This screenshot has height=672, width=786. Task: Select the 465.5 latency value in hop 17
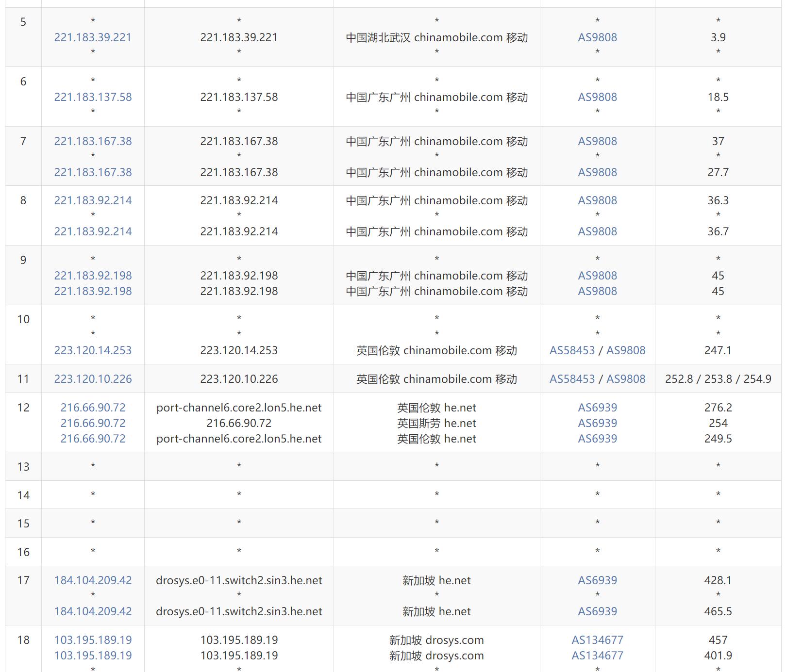click(x=718, y=611)
